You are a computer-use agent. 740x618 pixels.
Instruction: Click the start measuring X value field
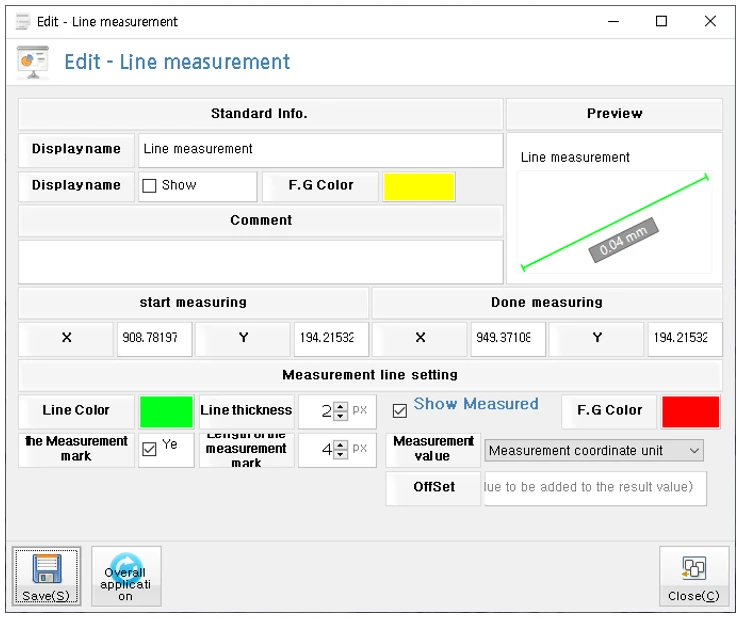coord(154,339)
